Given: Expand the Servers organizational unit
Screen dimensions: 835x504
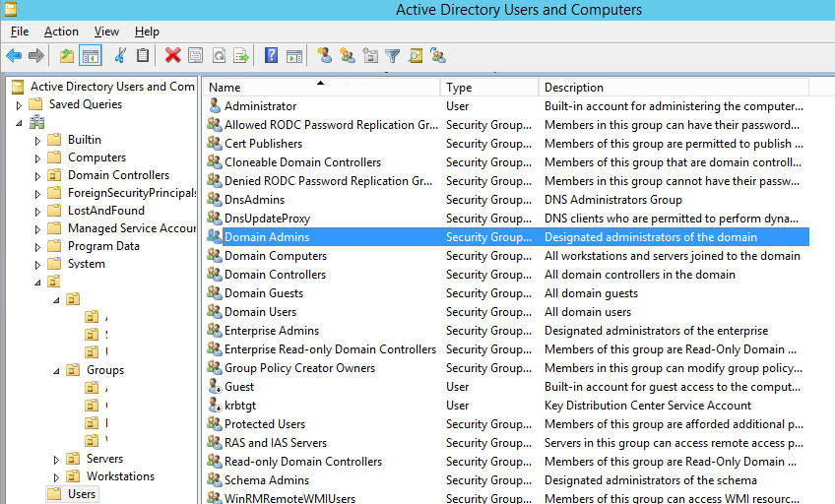Looking at the screenshot, I should [56, 460].
